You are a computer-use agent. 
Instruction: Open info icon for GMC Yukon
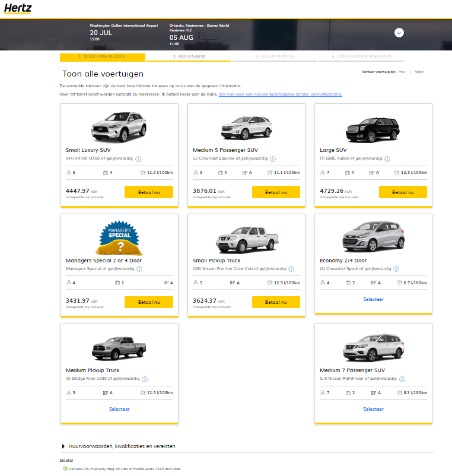pyautogui.click(x=387, y=159)
